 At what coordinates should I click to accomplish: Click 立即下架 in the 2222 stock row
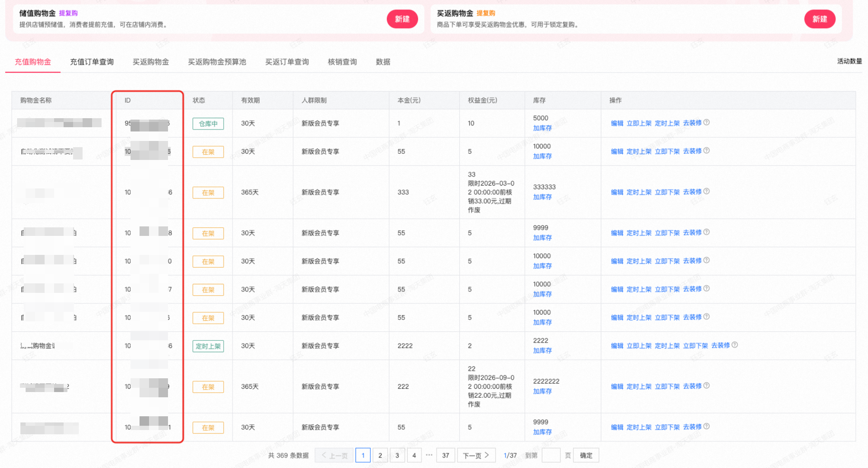point(695,346)
